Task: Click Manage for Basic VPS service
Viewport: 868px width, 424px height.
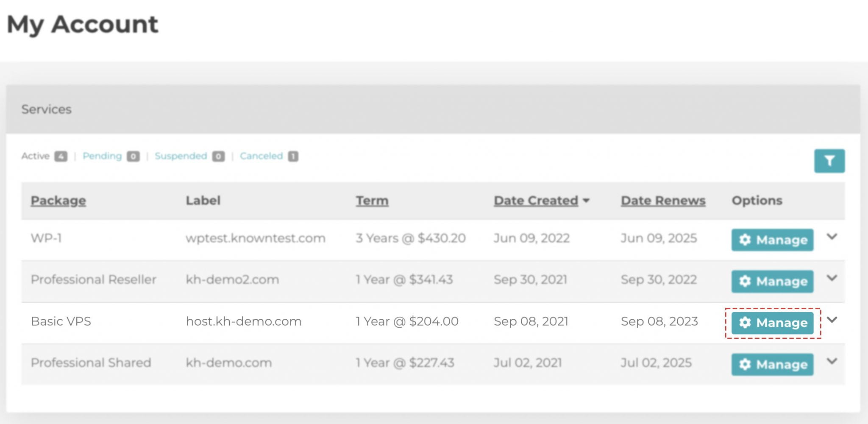Action: tap(772, 323)
